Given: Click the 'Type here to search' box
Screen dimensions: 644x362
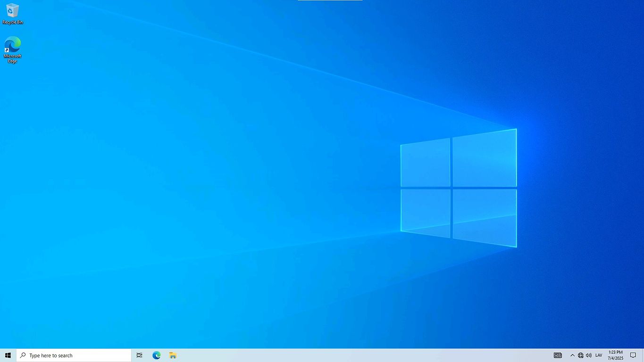Looking at the screenshot, I should pos(74,355).
